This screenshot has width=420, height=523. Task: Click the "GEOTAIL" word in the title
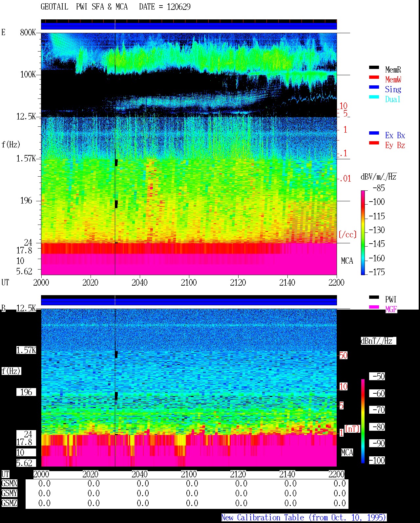(x=54, y=7)
